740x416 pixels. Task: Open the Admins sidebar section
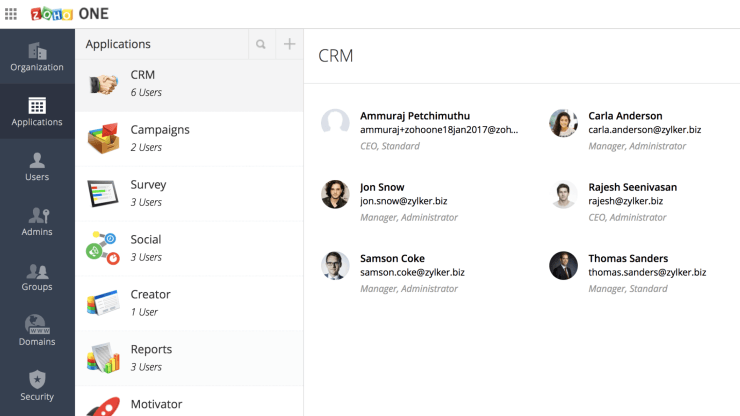37,221
